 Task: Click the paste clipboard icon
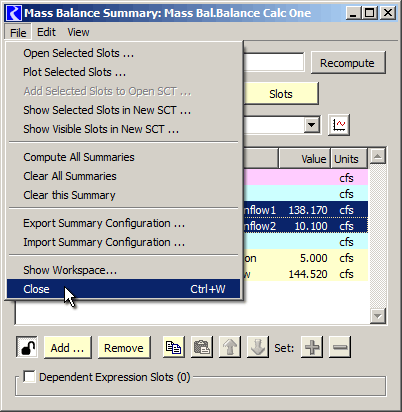(x=202, y=347)
